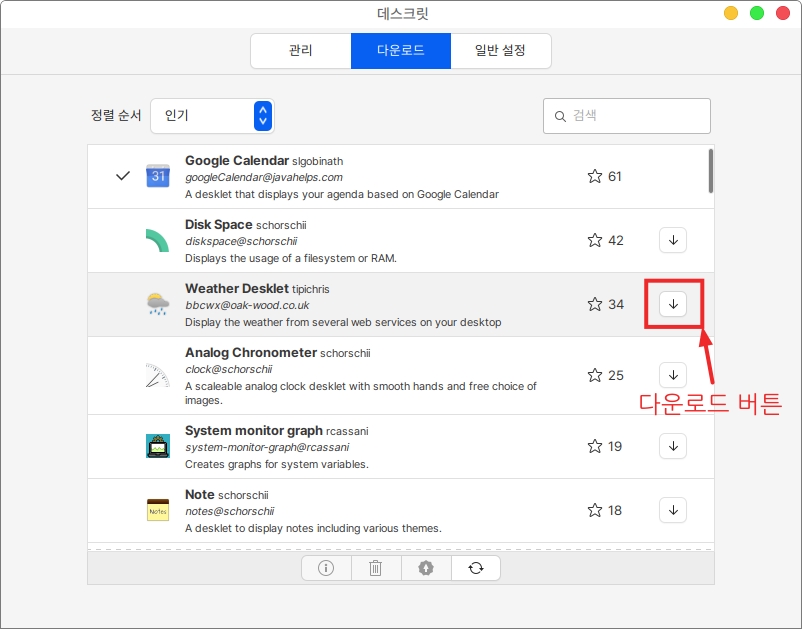The height and width of the screenshot is (629, 802).
Task: Click the trash uninstall icon
Action: pyautogui.click(x=376, y=568)
